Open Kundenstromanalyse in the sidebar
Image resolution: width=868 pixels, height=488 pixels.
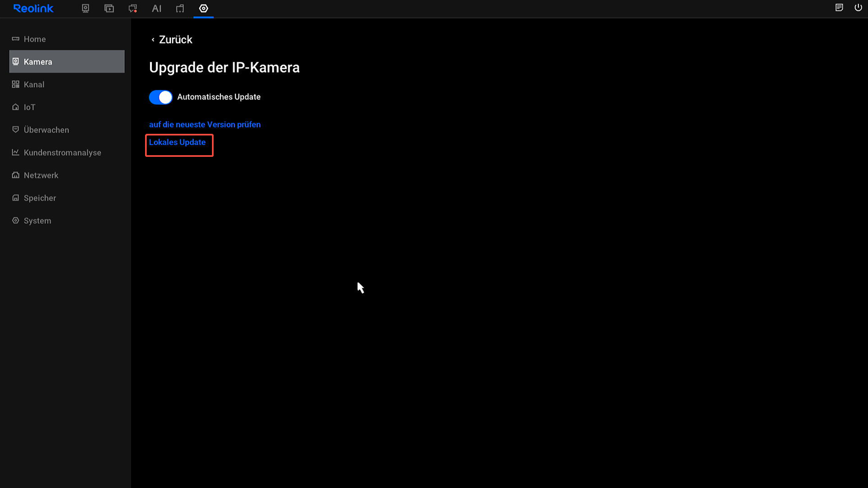67,152
